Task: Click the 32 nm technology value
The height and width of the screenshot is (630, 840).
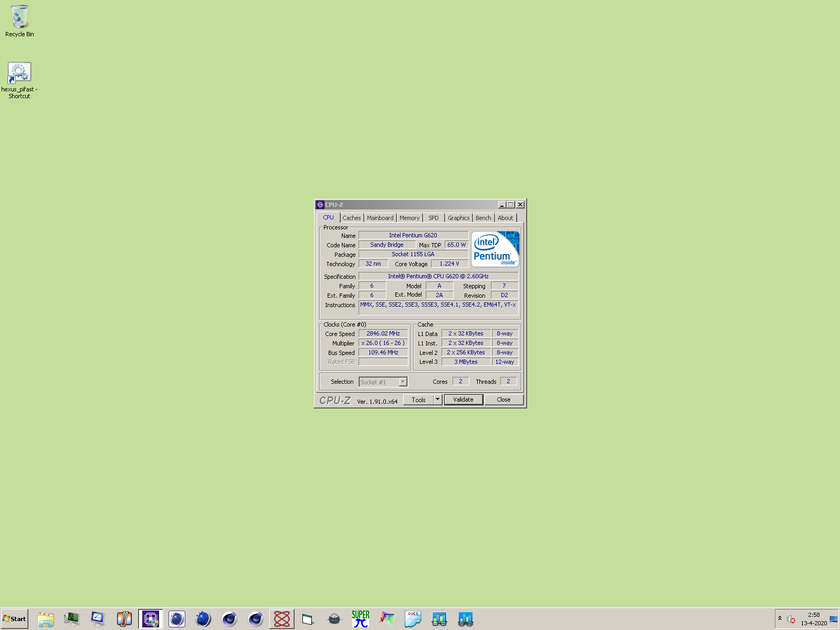Action: [x=373, y=264]
